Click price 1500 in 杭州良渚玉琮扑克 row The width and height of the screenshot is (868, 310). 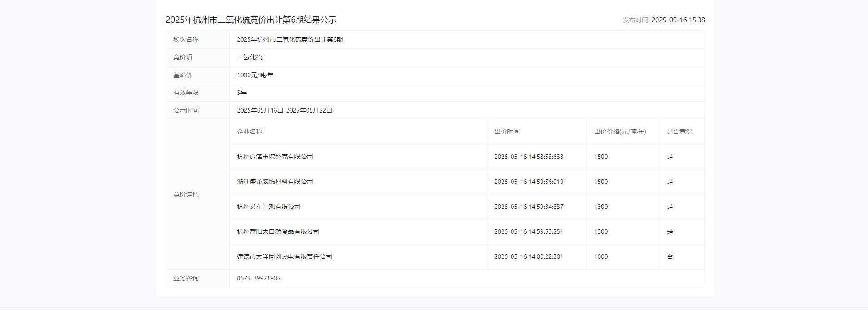pyautogui.click(x=601, y=157)
